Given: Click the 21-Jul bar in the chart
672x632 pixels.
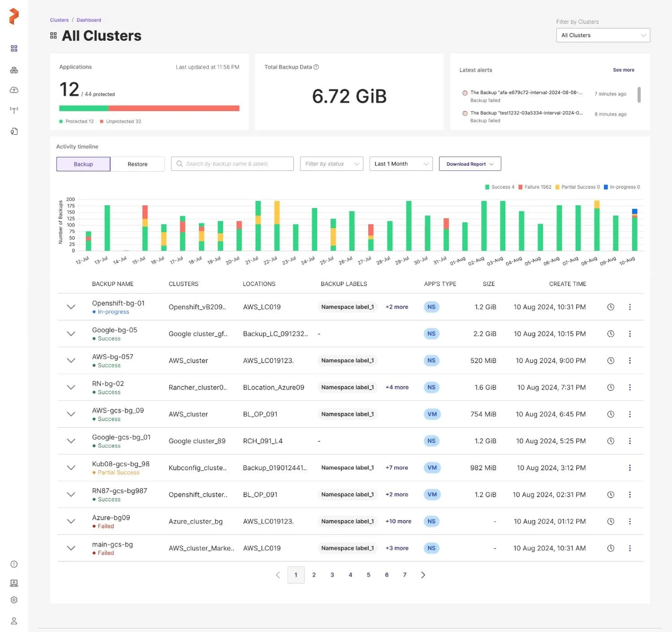Looking at the screenshot, I should (258, 226).
